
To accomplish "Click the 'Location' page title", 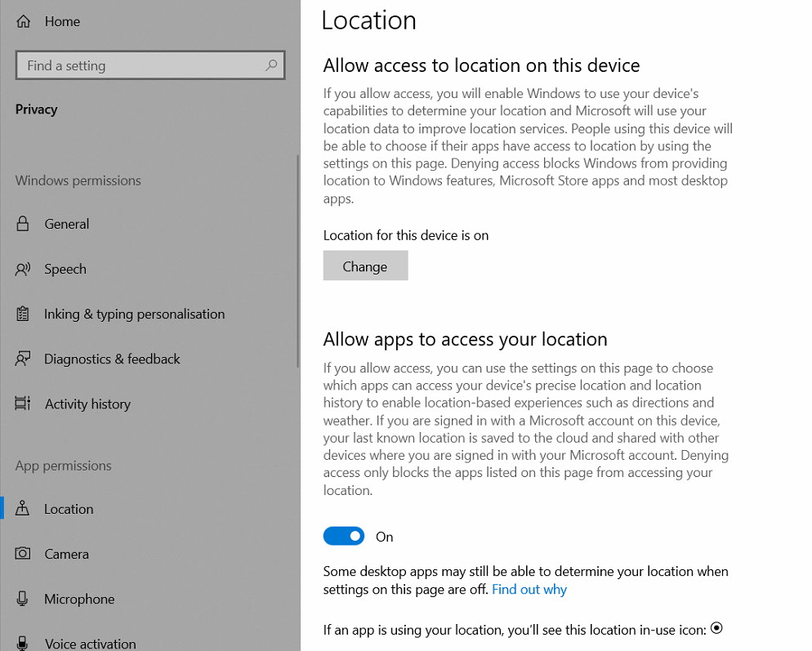I will click(368, 20).
